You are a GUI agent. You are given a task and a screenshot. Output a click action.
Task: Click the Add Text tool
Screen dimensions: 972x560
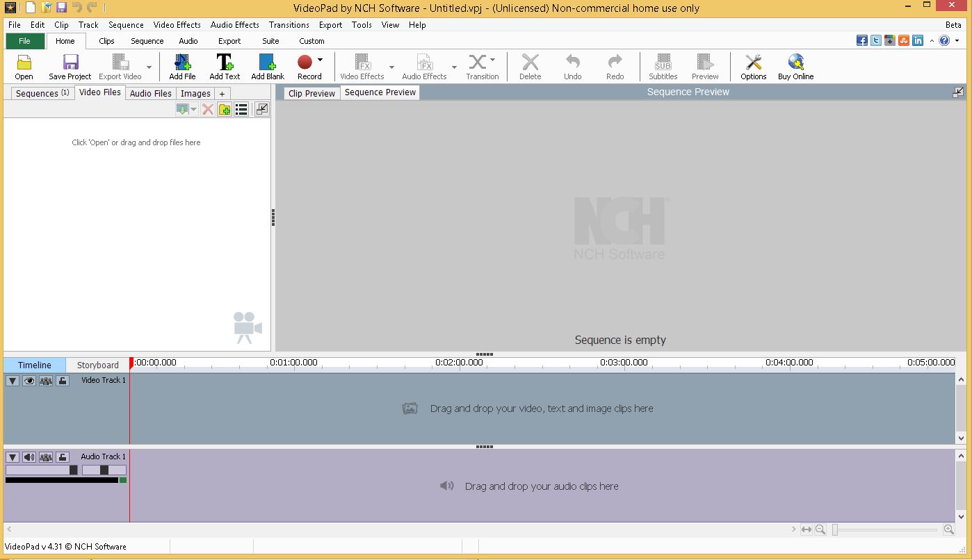tap(224, 66)
